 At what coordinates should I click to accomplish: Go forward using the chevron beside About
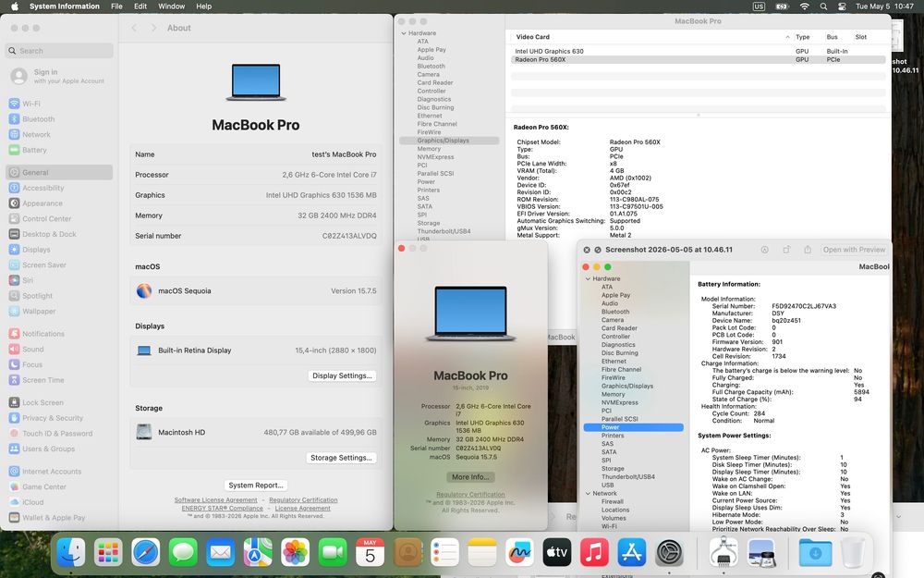coord(153,28)
